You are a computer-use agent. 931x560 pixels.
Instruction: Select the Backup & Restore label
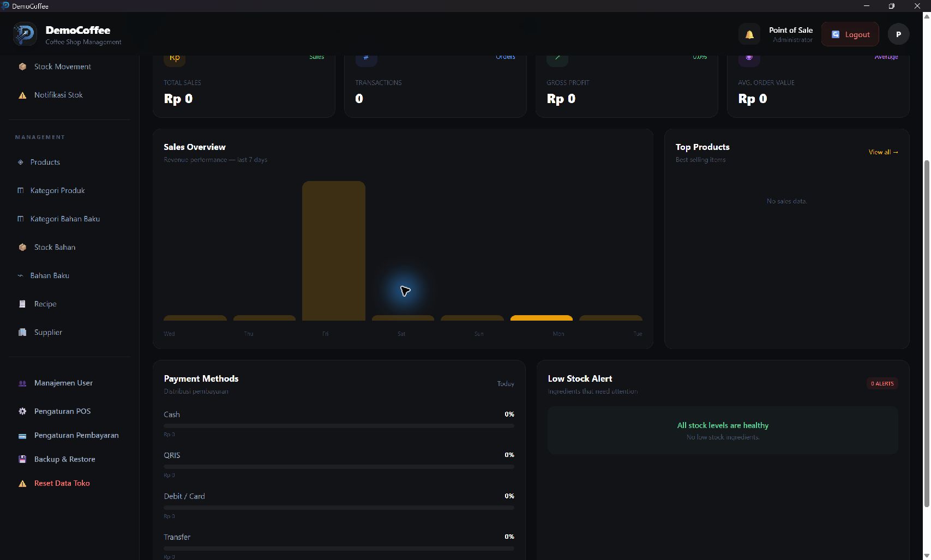pos(65,459)
